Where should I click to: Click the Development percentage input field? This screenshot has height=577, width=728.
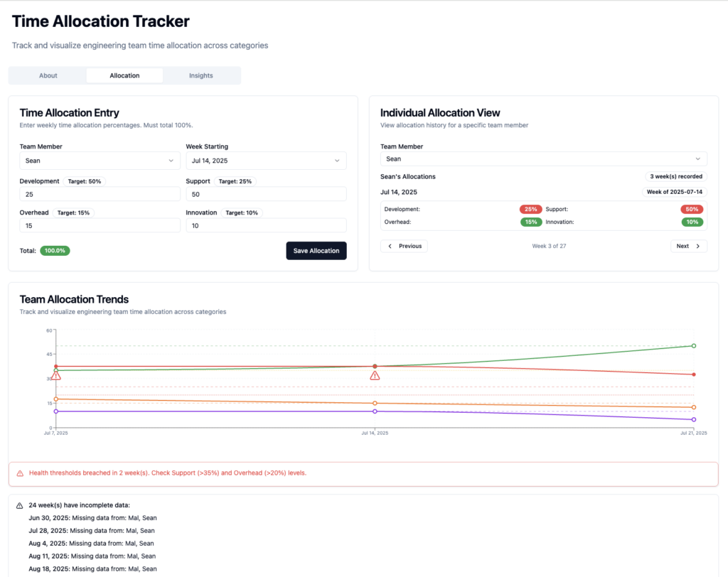[100, 194]
